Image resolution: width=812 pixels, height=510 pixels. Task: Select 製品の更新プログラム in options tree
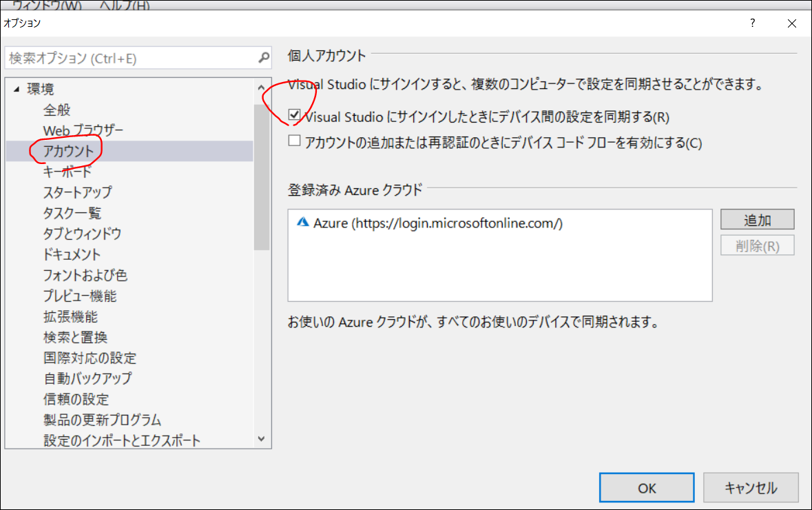pos(103,420)
